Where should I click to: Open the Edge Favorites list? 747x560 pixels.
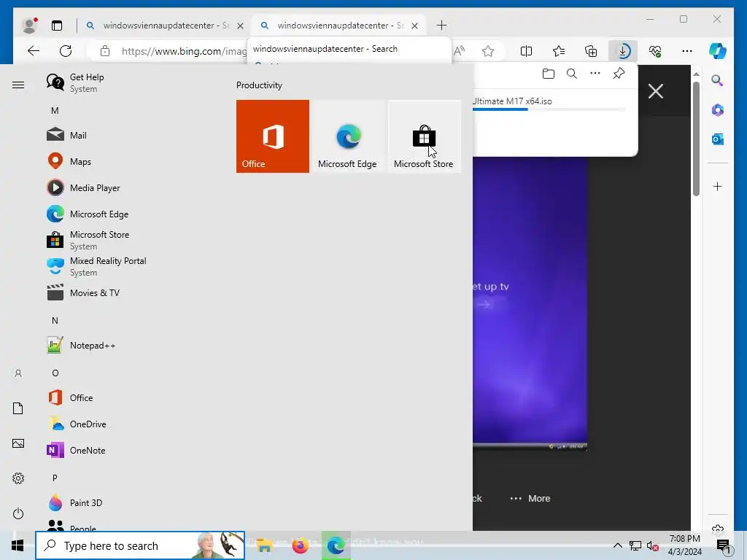(559, 51)
